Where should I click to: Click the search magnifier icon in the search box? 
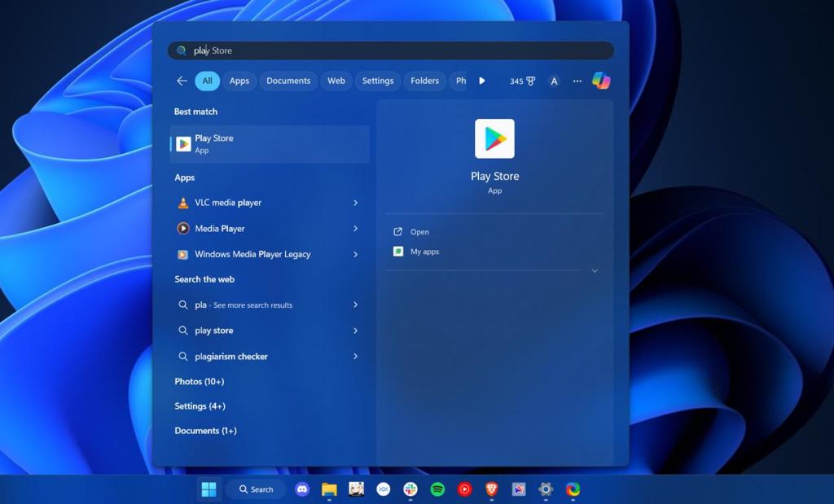(182, 50)
